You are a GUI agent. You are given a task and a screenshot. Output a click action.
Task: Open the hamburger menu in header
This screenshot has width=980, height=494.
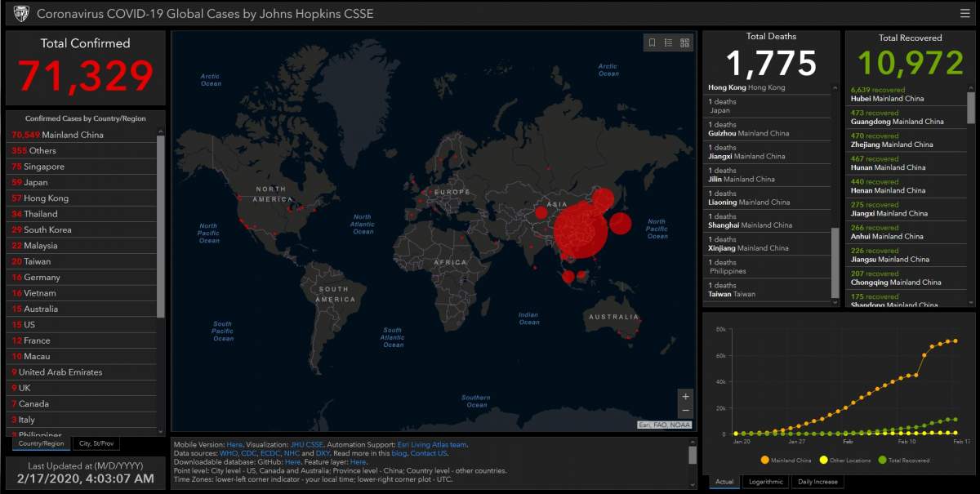pyautogui.click(x=965, y=13)
